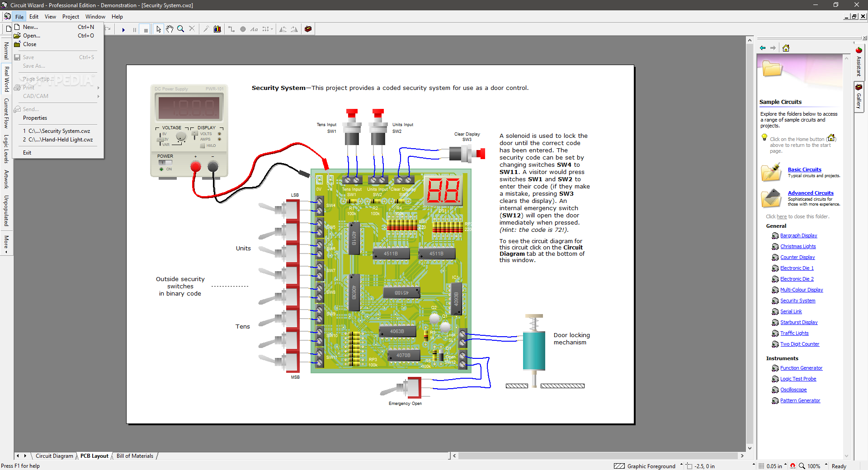868x470 pixels.
Task: Click rotate left toolbar icon
Action: [283, 29]
